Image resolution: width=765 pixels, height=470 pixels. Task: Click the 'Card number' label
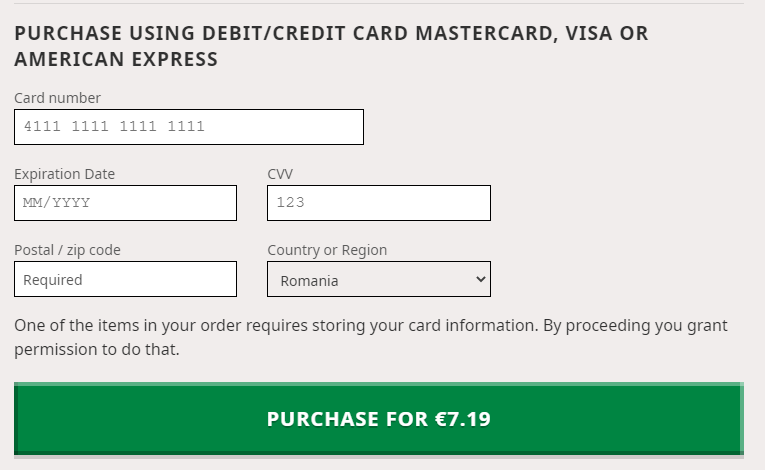57,98
